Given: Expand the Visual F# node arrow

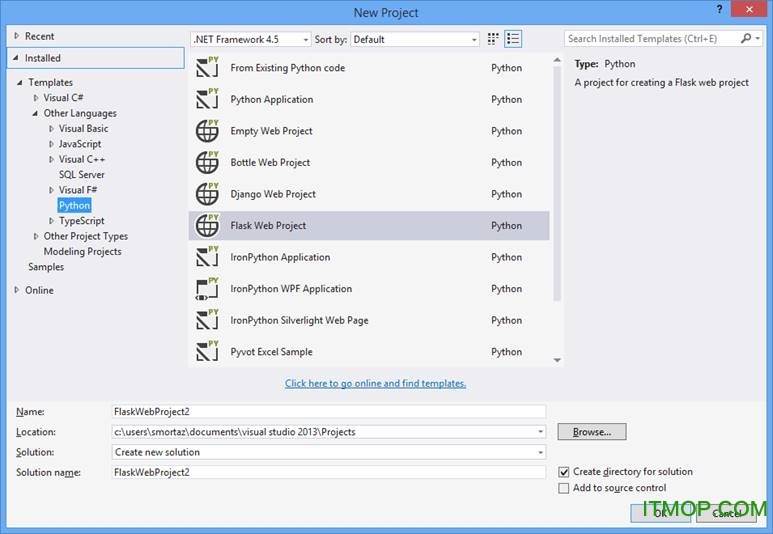Looking at the screenshot, I should 51,190.
